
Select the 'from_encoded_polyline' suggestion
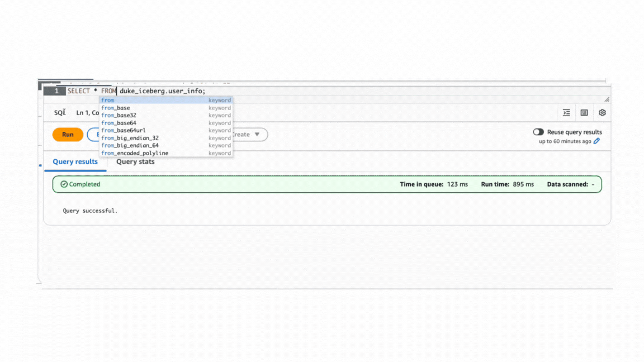(166, 153)
